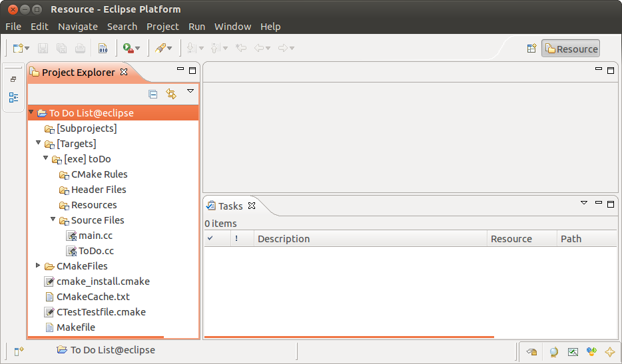The image size is (622, 364).
Task: Click the Run External Tools icon
Action: [x=128, y=49]
